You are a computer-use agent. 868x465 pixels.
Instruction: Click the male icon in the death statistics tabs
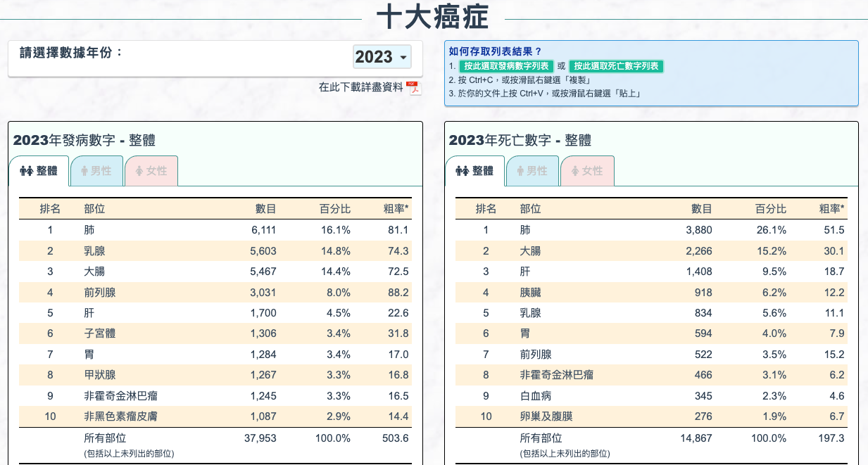[x=520, y=171]
